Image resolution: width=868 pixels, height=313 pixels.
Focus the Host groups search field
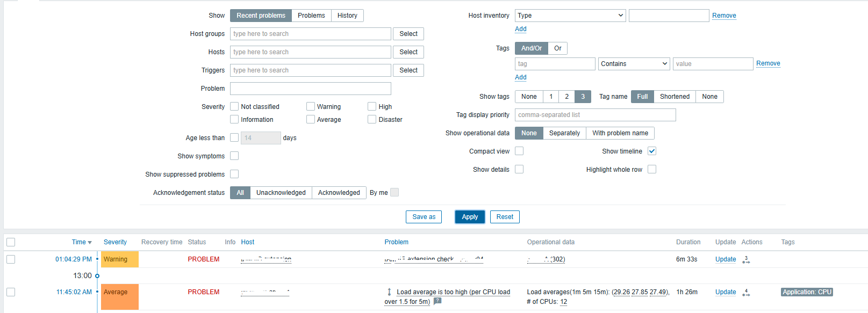[x=310, y=34]
